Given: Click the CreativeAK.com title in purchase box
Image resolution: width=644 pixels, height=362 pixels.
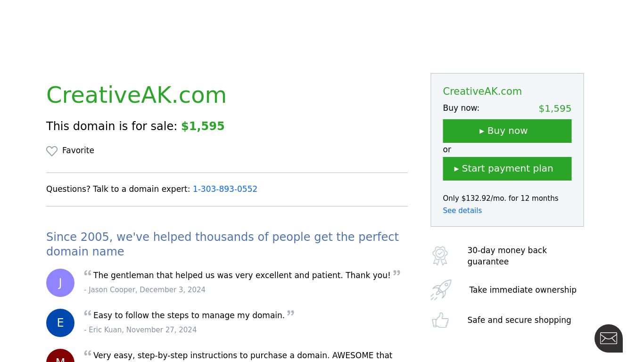Looking at the screenshot, I should point(482,91).
